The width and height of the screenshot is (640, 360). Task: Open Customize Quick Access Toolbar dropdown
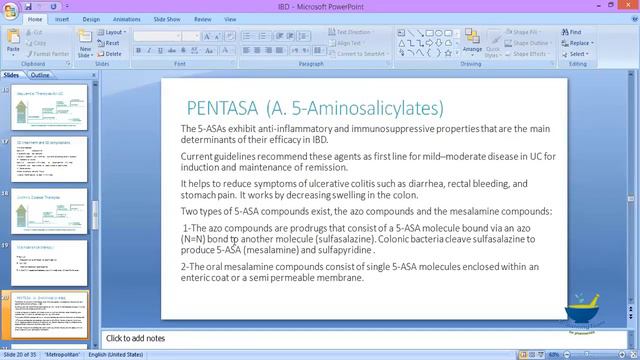click(x=67, y=7)
